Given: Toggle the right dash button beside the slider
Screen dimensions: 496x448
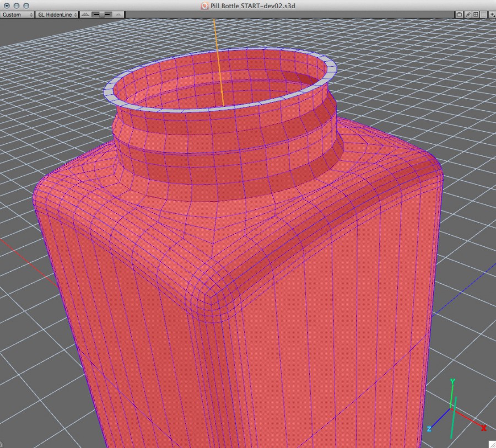Looking at the screenshot, I should pos(108,14).
